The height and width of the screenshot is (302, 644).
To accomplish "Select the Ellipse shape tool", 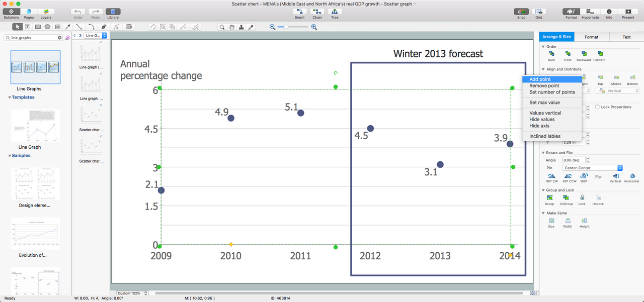I will pyautogui.click(x=47, y=27).
